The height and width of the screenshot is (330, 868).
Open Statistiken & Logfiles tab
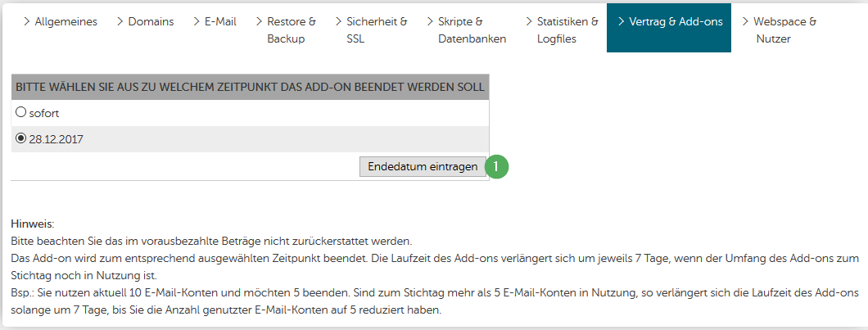(x=562, y=30)
